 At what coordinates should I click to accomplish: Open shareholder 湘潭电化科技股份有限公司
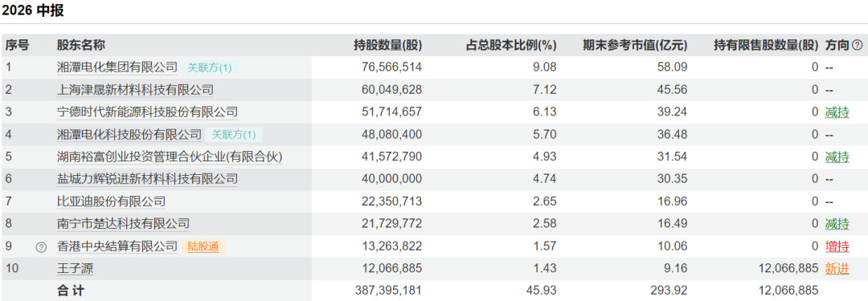click(129, 135)
